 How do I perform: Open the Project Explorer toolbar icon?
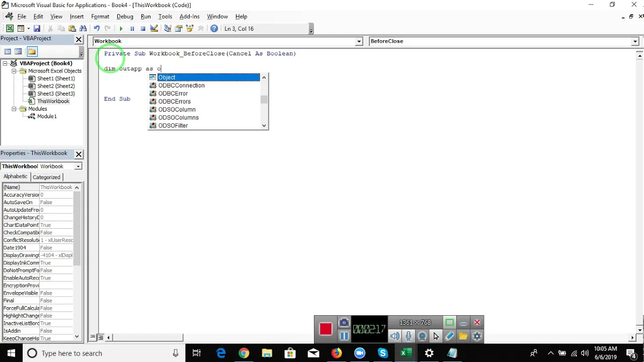click(168, 29)
